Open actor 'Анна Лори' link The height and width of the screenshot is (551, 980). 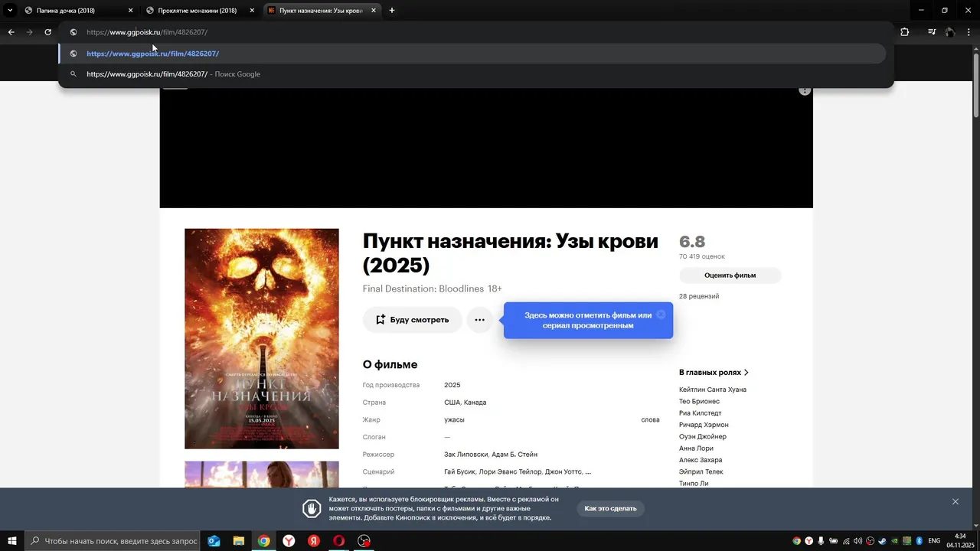click(696, 448)
